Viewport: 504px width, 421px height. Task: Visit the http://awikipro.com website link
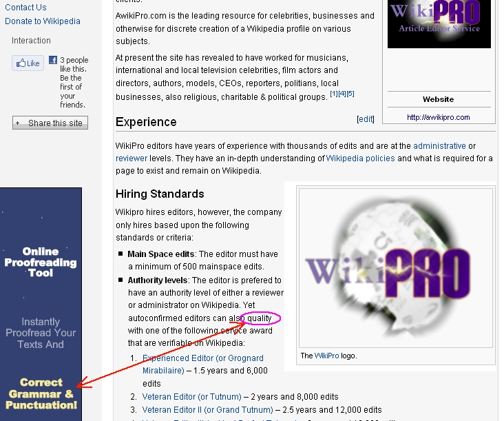pos(438,117)
